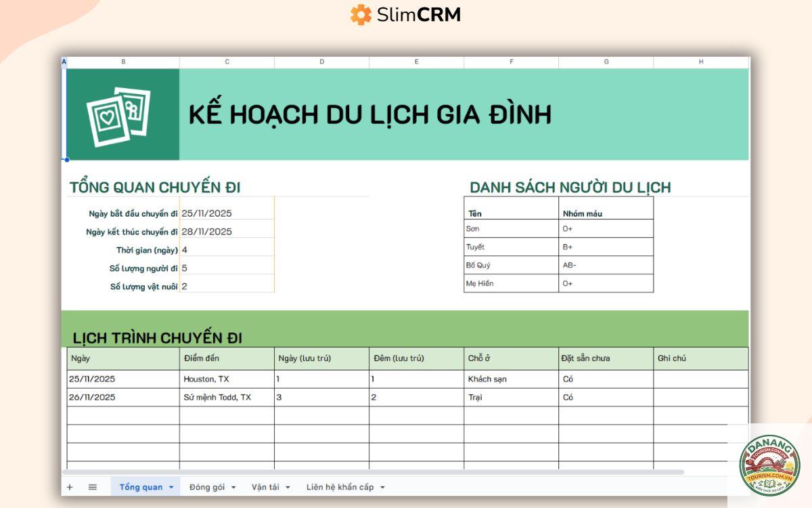Click the DANH SÁCH NGƯỜI DU LỊCH heading

coord(570,187)
